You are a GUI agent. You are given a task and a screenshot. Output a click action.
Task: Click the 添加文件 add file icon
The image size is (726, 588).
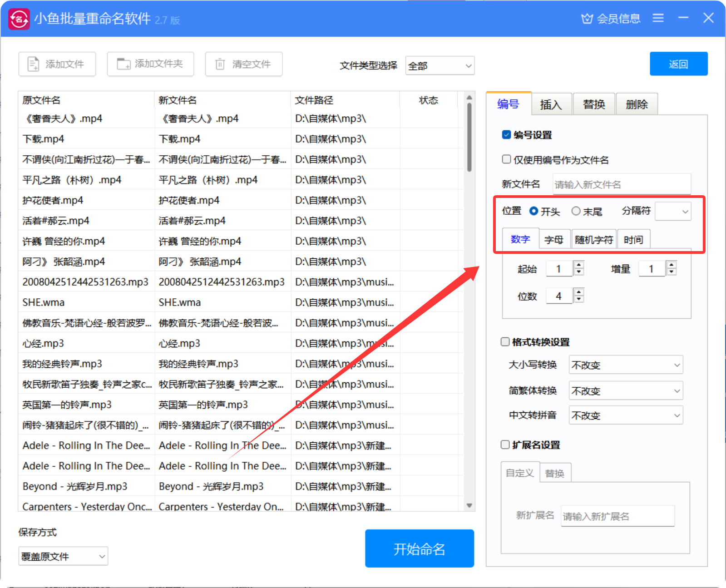pos(34,64)
